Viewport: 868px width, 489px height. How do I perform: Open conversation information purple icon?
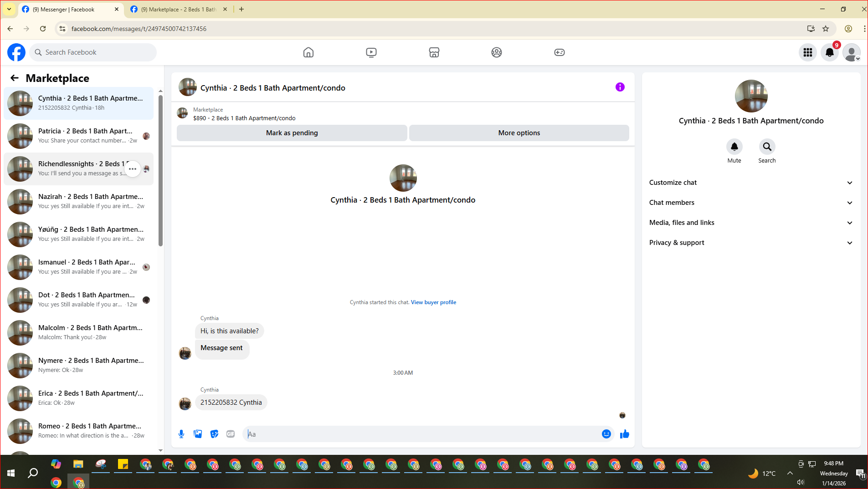[620, 87]
